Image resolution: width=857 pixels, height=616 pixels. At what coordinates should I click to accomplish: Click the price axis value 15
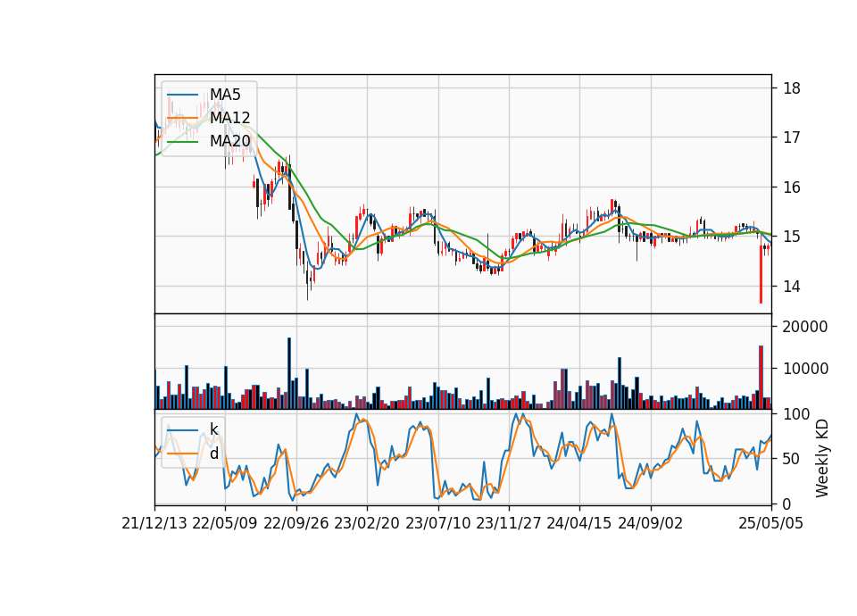click(792, 237)
